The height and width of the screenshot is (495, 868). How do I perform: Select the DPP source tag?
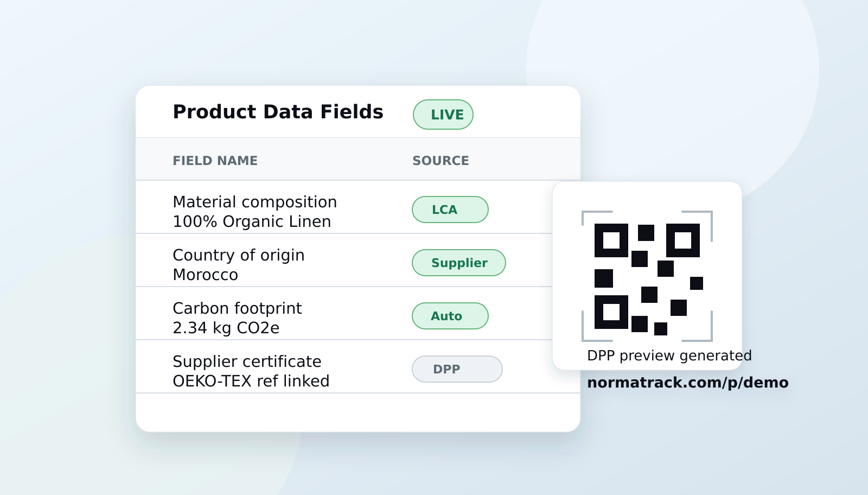pos(457,369)
